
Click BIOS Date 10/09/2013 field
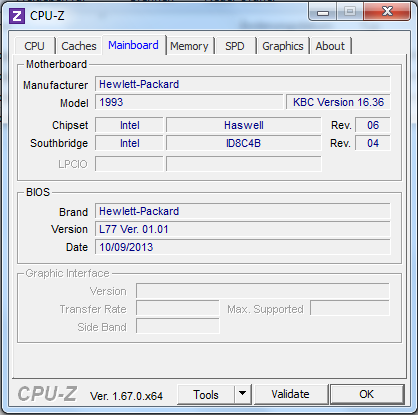point(243,247)
